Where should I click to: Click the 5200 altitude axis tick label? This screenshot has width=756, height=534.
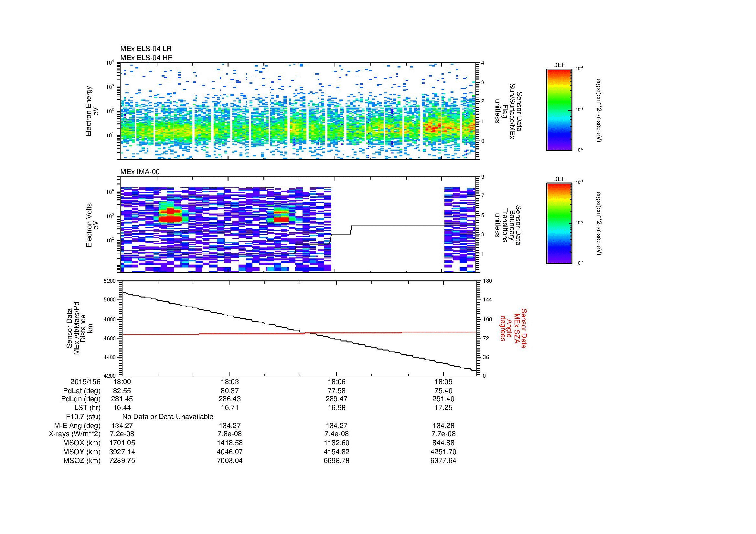click(110, 281)
